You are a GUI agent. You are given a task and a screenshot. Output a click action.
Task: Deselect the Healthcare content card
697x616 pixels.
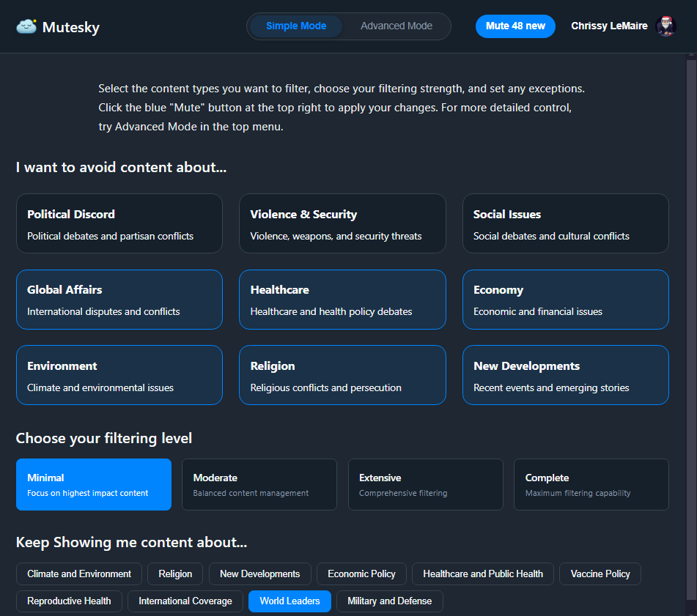pos(342,300)
